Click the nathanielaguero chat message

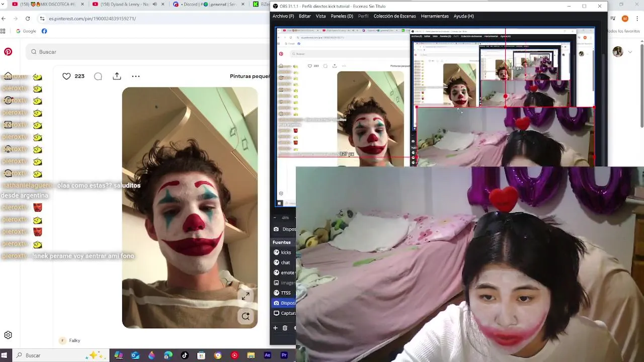(x=70, y=191)
